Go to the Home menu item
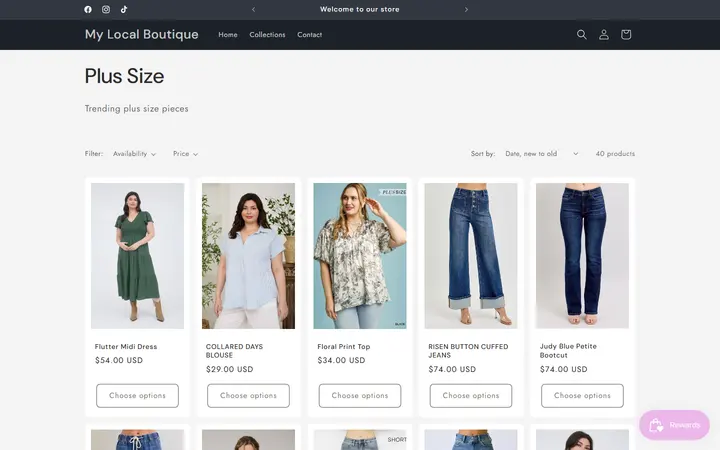This screenshot has width=720, height=450. click(x=228, y=34)
